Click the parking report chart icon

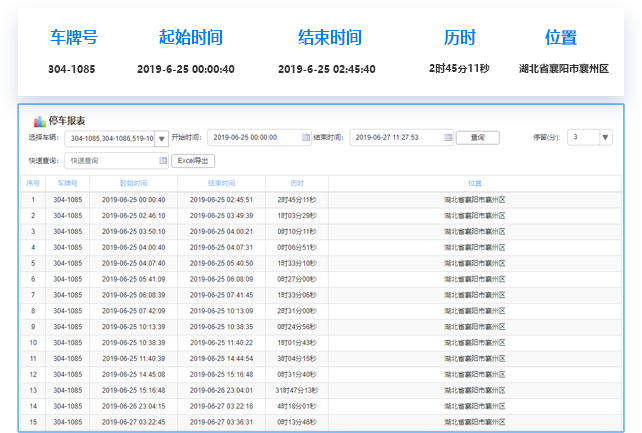(39, 122)
